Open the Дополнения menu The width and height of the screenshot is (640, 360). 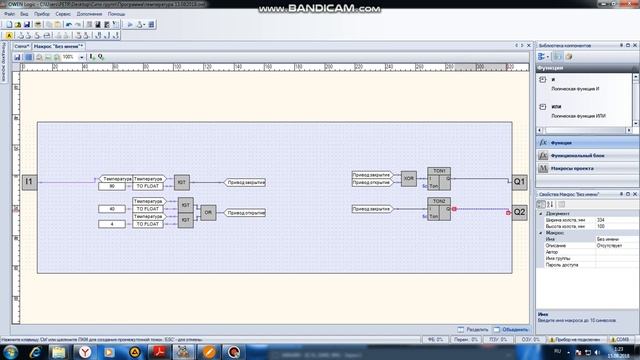(x=89, y=14)
